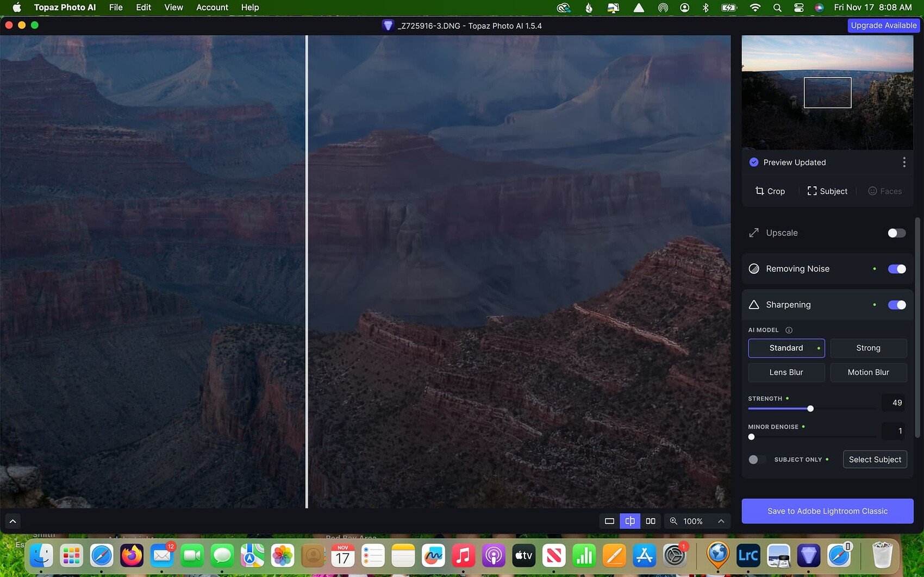Image resolution: width=924 pixels, height=577 pixels.
Task: Click the Sharpening triangle panel icon
Action: 754,304
